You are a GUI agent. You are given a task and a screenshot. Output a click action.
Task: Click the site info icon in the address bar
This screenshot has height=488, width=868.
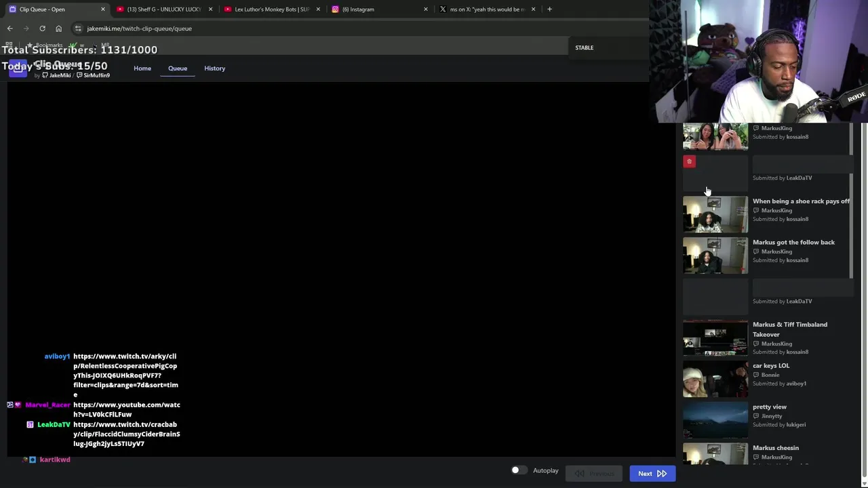point(78,28)
